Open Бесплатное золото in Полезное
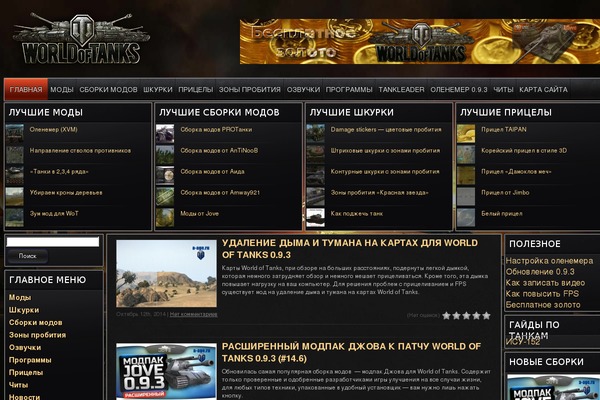Viewport: 600px width, 400px height. (543, 305)
